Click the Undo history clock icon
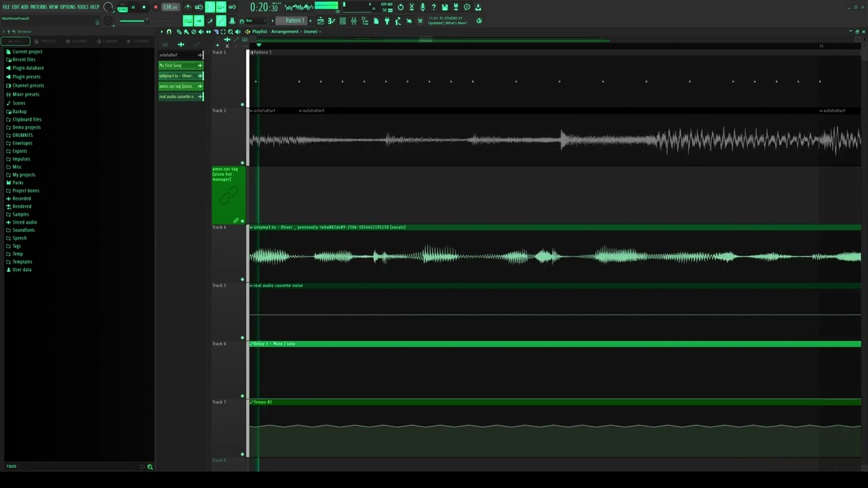 [x=400, y=7]
